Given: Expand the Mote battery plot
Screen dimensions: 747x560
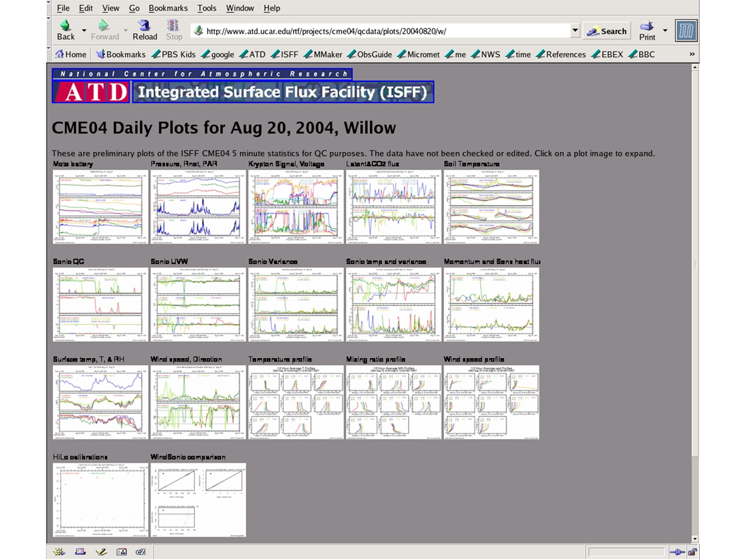Looking at the screenshot, I should 100,207.
